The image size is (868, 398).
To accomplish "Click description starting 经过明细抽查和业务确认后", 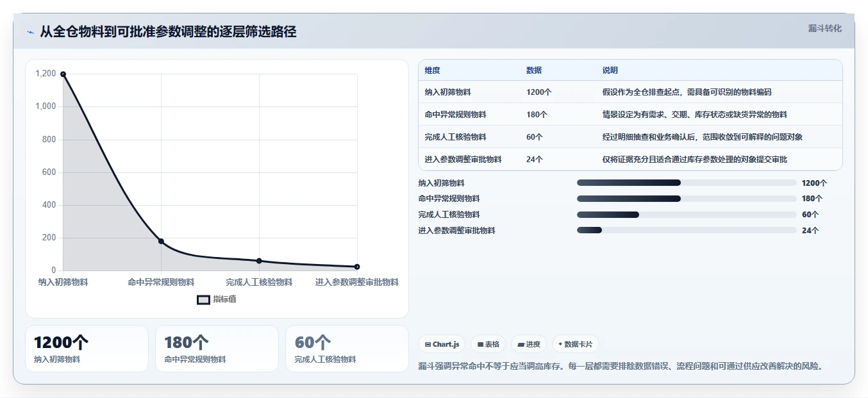I will coord(702,137).
